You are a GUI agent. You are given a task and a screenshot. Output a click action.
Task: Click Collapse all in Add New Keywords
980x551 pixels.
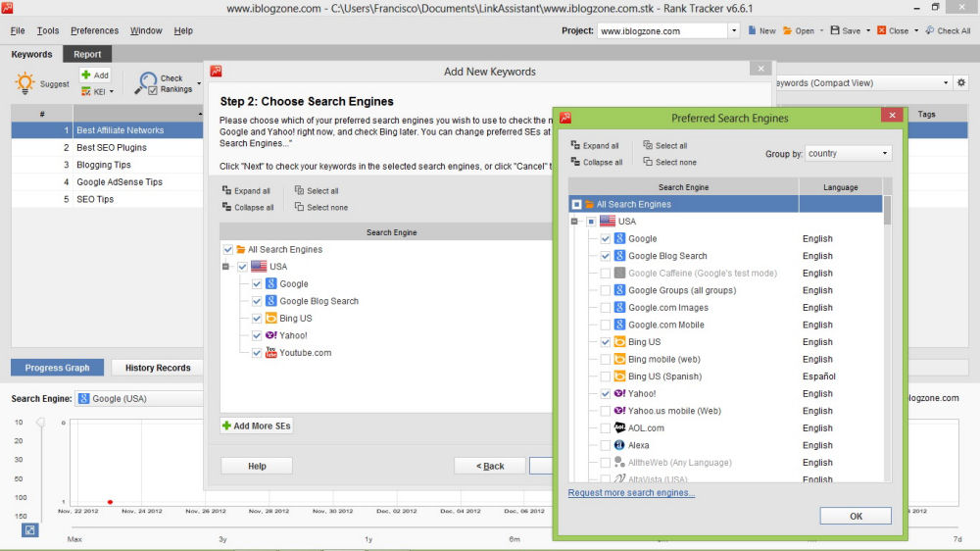248,207
